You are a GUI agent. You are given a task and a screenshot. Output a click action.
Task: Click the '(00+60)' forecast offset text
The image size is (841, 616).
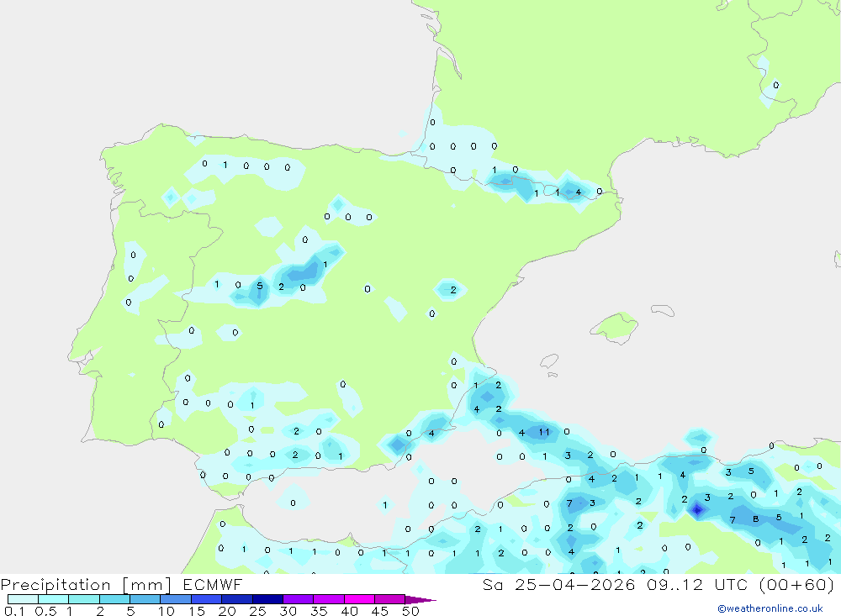pos(796,584)
